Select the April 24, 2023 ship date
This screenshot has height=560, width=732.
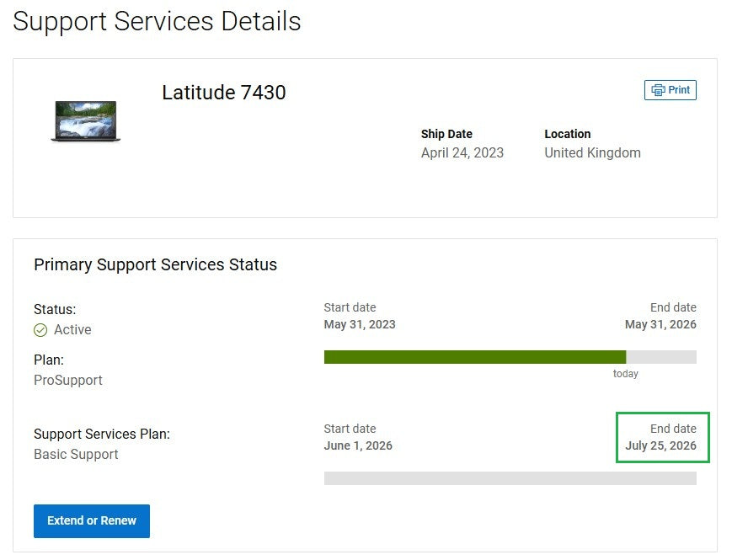pyautogui.click(x=462, y=152)
